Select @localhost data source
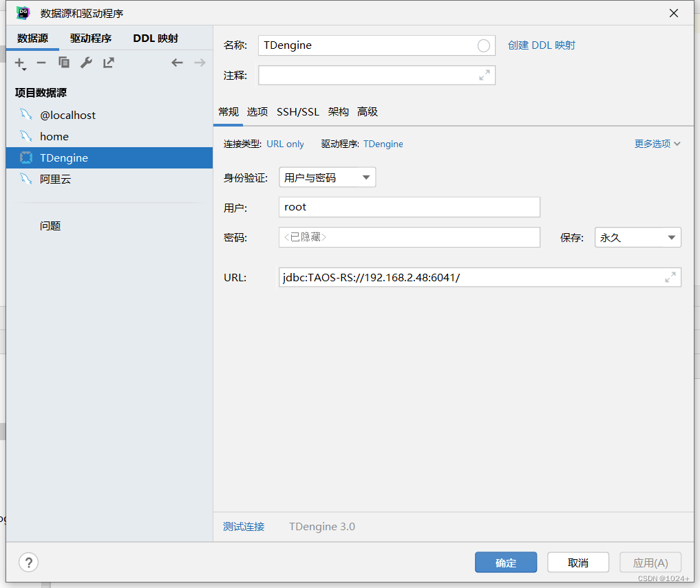Image resolution: width=700 pixels, height=588 pixels. click(x=109, y=115)
